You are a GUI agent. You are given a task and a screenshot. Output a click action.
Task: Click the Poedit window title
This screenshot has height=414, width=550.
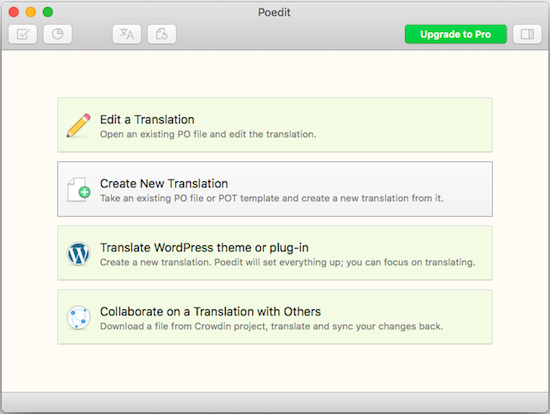point(274,12)
